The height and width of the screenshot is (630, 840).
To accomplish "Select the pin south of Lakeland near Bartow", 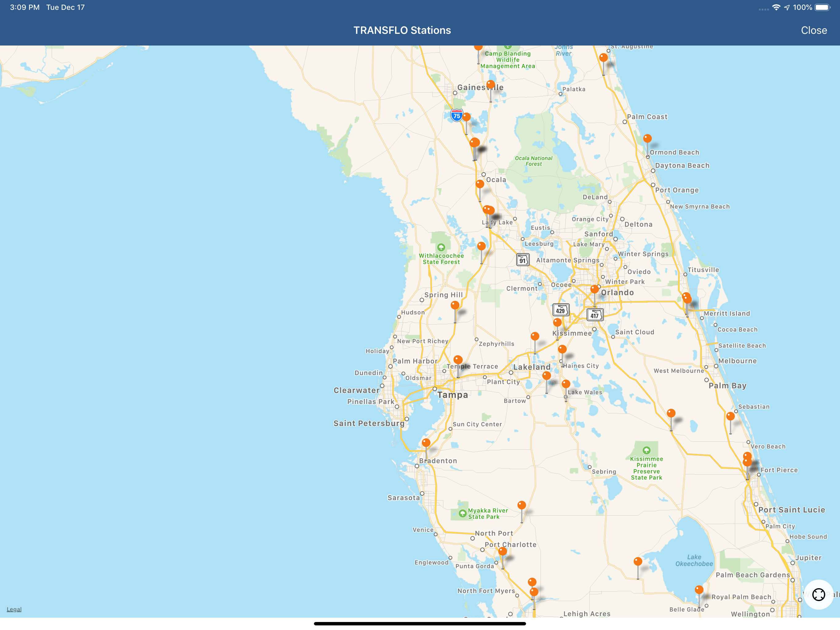I will pyautogui.click(x=546, y=376).
